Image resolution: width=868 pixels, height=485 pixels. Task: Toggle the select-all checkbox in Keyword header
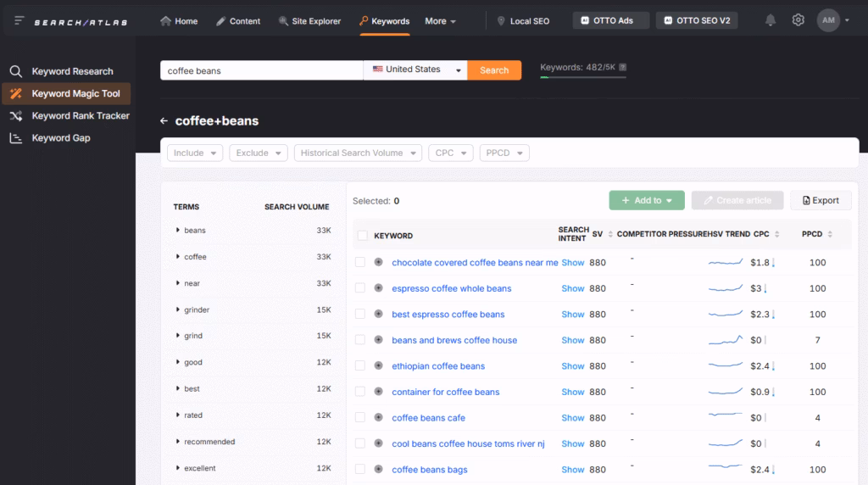point(363,236)
